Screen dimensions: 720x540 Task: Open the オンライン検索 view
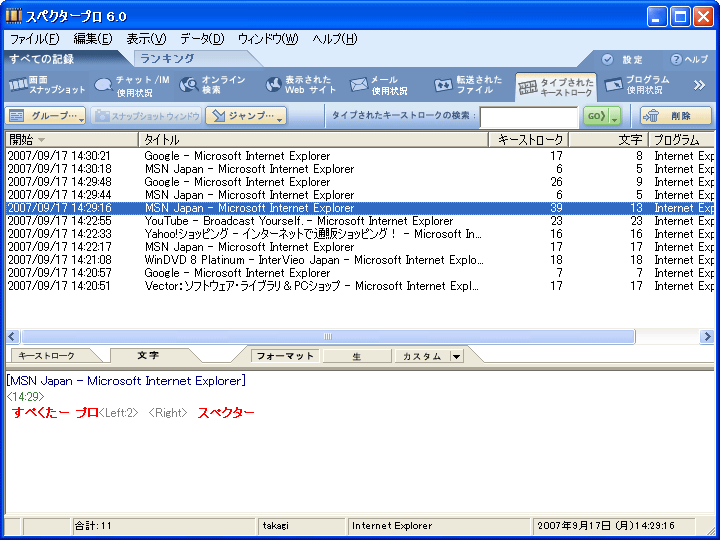(213, 85)
